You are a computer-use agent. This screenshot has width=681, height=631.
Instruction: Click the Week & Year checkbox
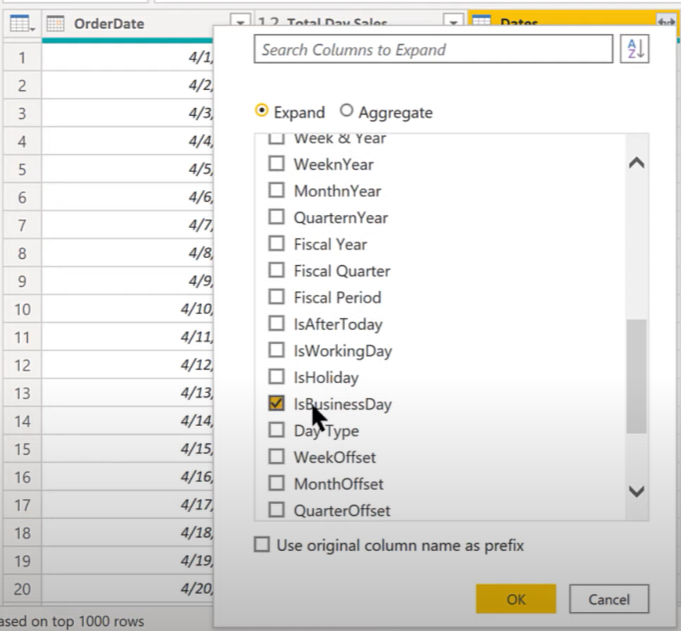(276, 139)
